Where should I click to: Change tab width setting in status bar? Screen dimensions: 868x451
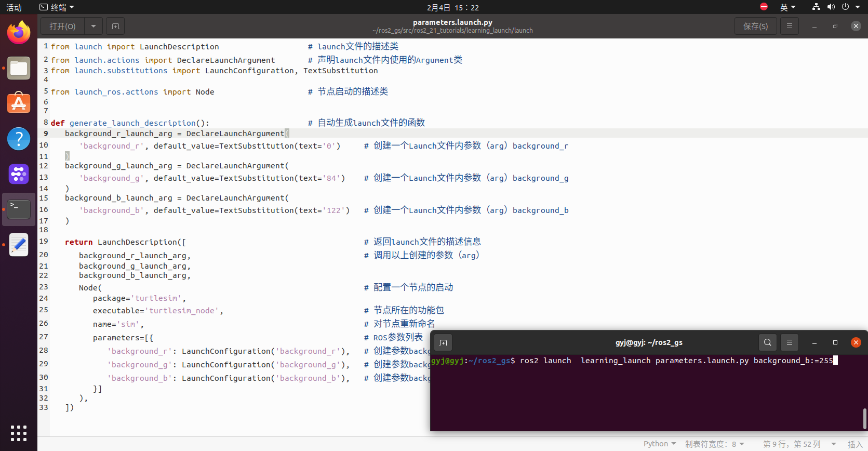click(x=714, y=444)
